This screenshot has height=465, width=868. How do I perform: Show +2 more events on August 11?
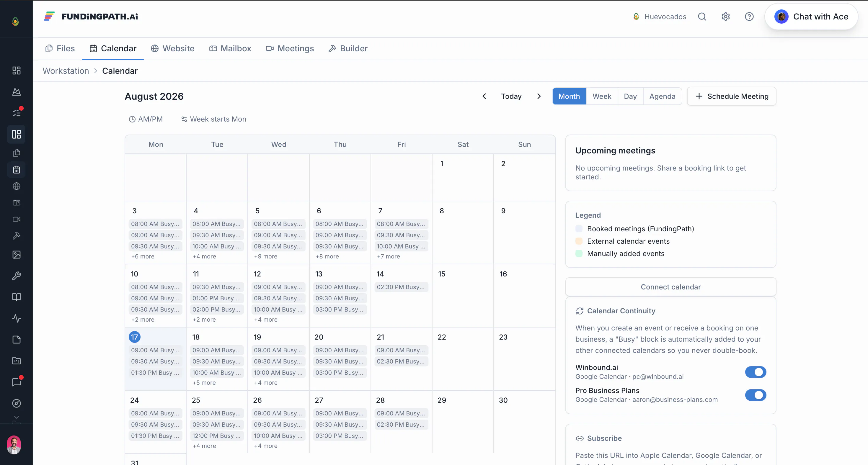coord(204,320)
